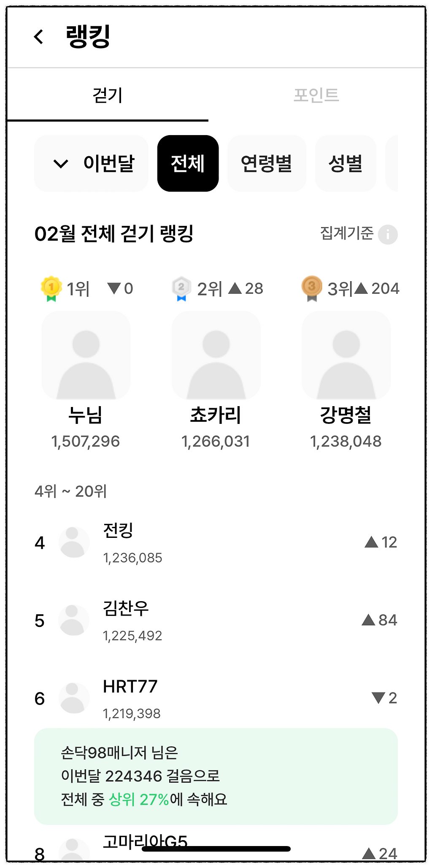This screenshot has width=432, height=868.
Task: Switch to the 걷기 tab
Action: click(x=108, y=95)
